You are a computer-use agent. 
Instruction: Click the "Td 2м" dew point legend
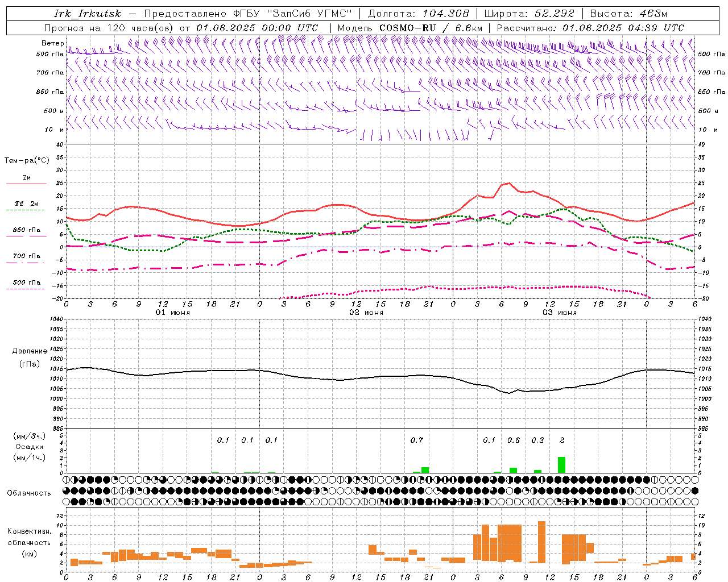click(x=26, y=203)
